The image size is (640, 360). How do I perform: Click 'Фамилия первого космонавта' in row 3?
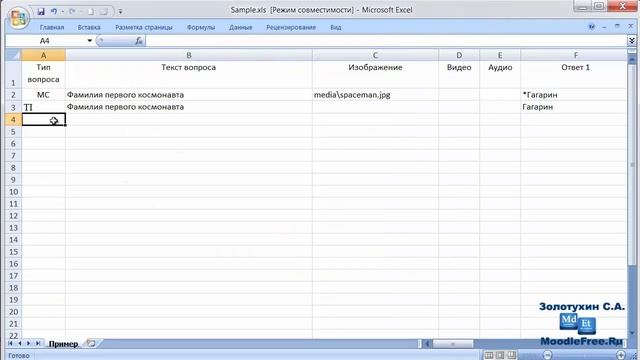click(x=189, y=107)
